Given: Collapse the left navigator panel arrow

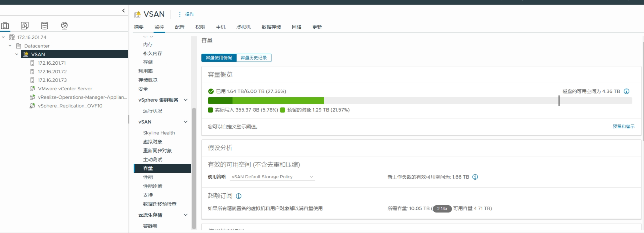Looking at the screenshot, I should [124, 10].
